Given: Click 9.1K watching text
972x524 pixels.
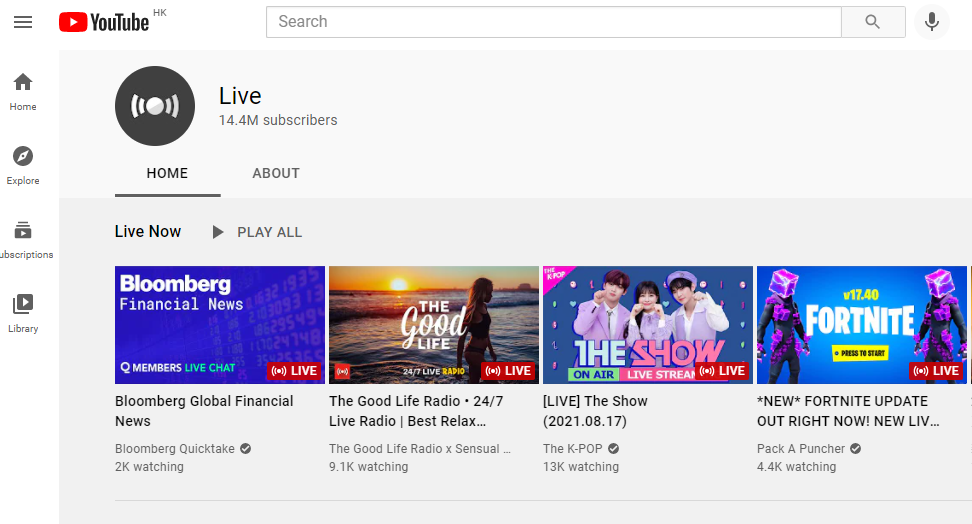Looking at the screenshot, I should 368,466.
